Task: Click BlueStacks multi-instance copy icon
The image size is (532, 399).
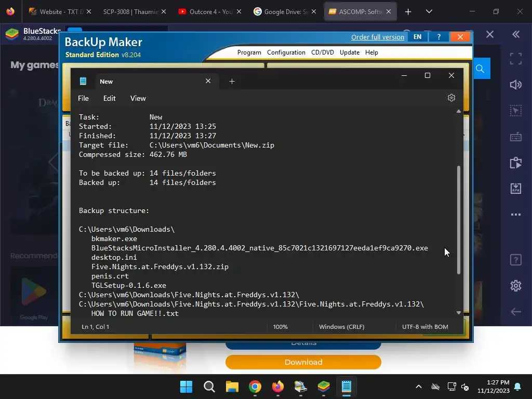Action: (516, 163)
